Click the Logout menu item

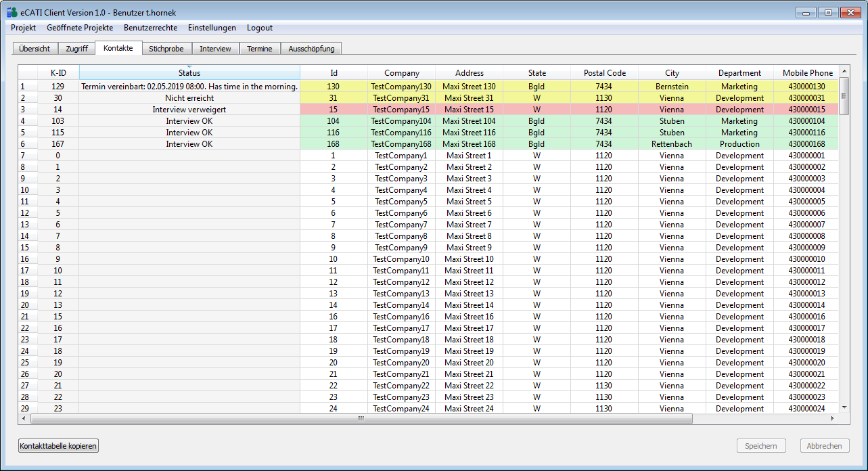point(260,28)
